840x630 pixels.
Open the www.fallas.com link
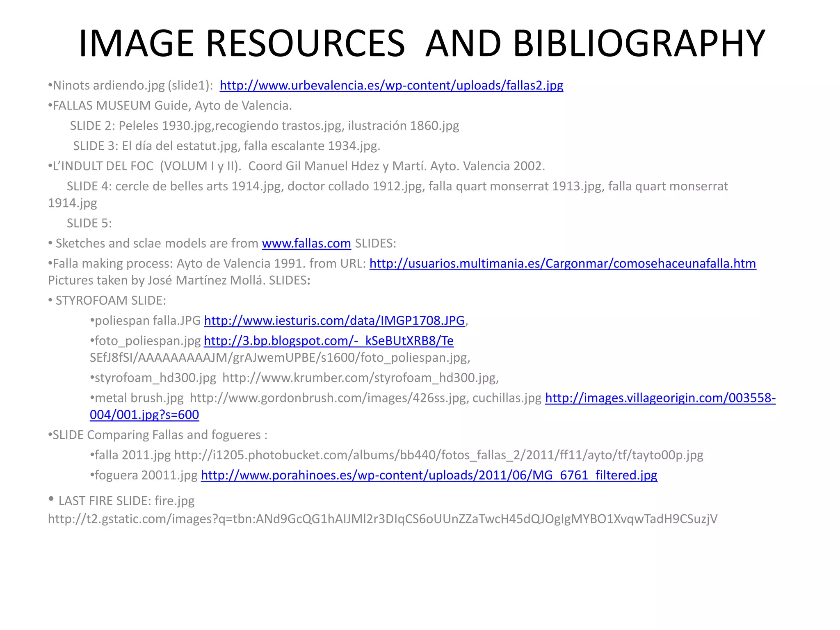(306, 243)
